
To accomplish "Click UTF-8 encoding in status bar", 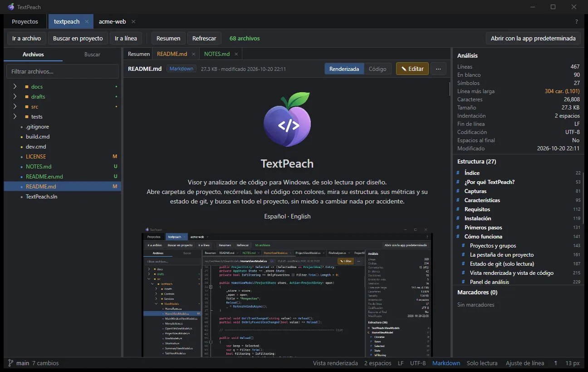I will click(418, 363).
